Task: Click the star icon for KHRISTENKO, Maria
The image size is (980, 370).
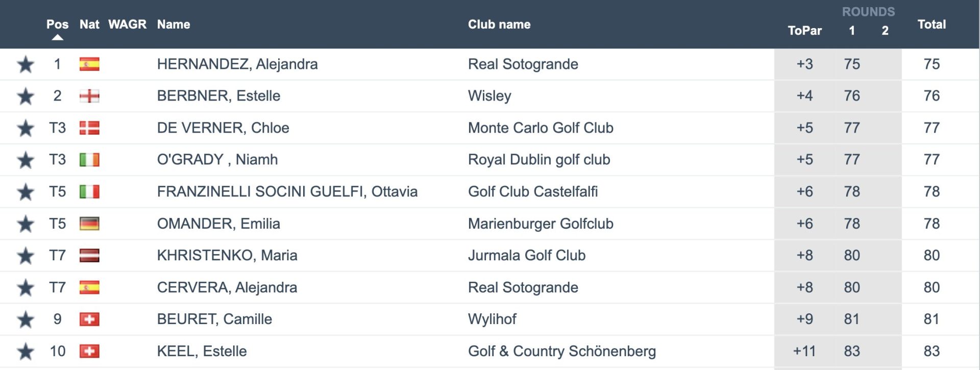Action: [26, 256]
